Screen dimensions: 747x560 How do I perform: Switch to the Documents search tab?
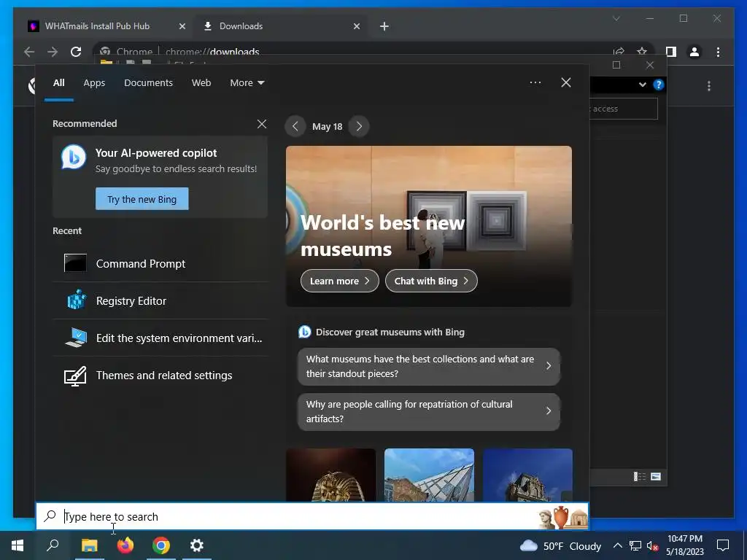pos(148,83)
